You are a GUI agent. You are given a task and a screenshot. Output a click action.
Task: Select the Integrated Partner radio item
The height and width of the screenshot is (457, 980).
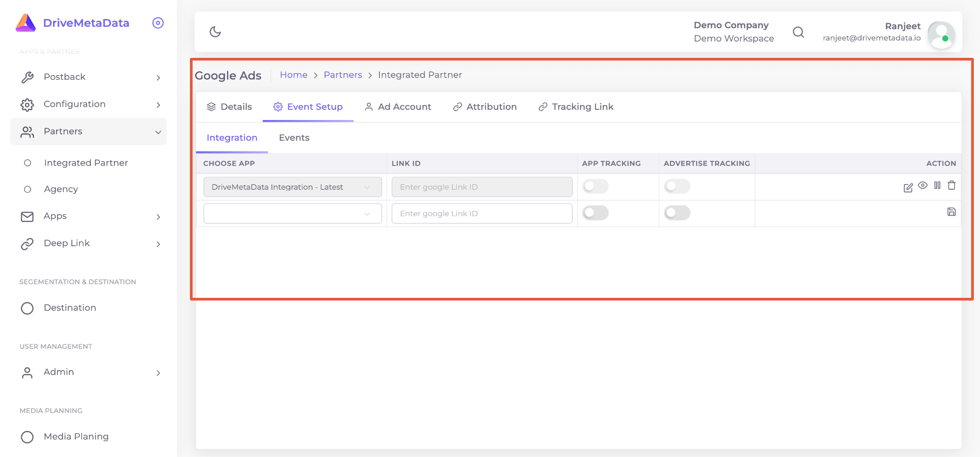(28, 163)
